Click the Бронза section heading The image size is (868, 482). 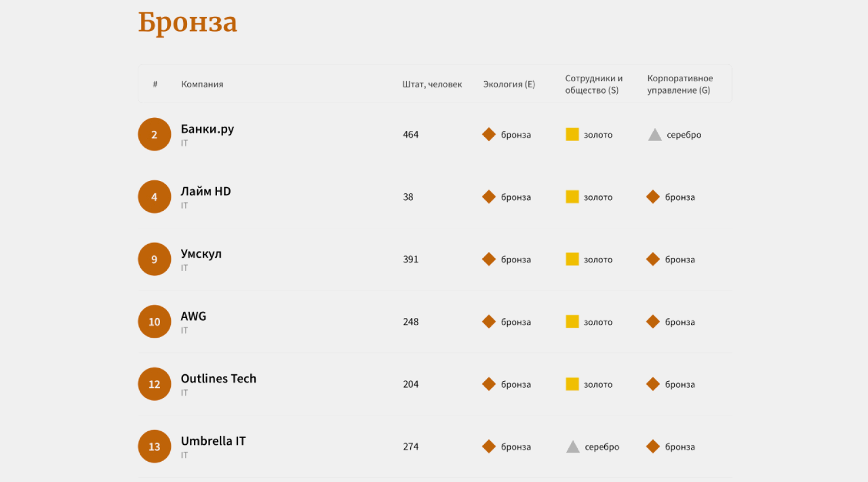tap(188, 23)
